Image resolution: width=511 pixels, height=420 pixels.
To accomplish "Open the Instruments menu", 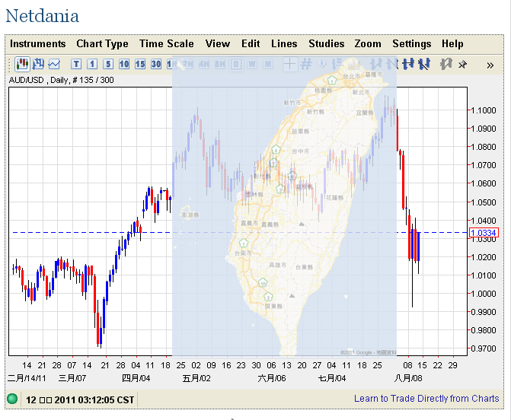I will coord(38,43).
